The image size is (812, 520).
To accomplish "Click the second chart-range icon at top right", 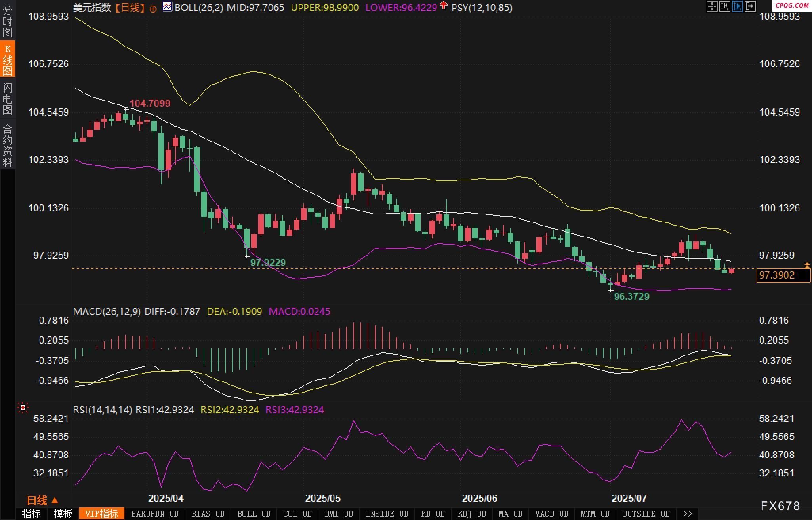I will pos(724,6).
